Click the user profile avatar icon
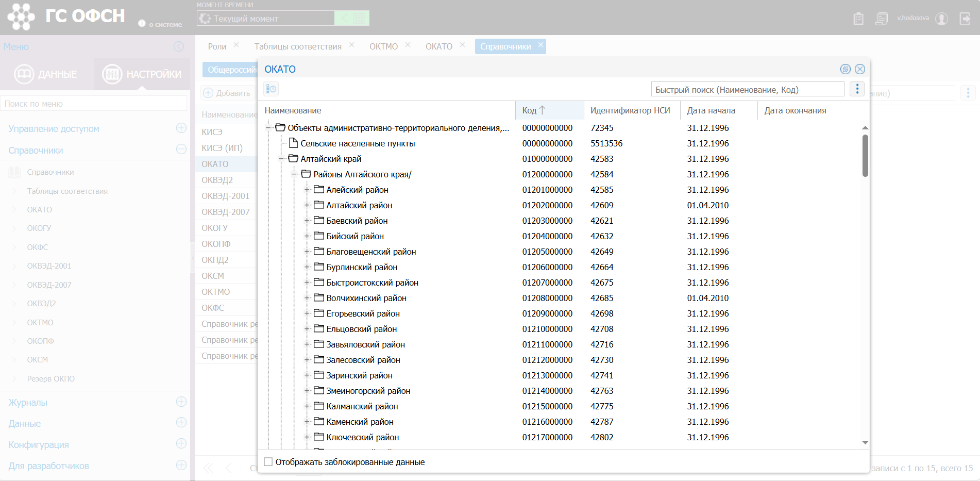This screenshot has height=481, width=980. pos(942,19)
